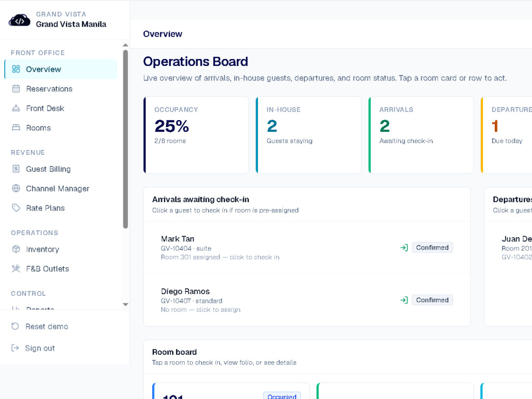Click the Channel Manager globe icon
Viewport: 532px width, 399px height.
pos(16,188)
